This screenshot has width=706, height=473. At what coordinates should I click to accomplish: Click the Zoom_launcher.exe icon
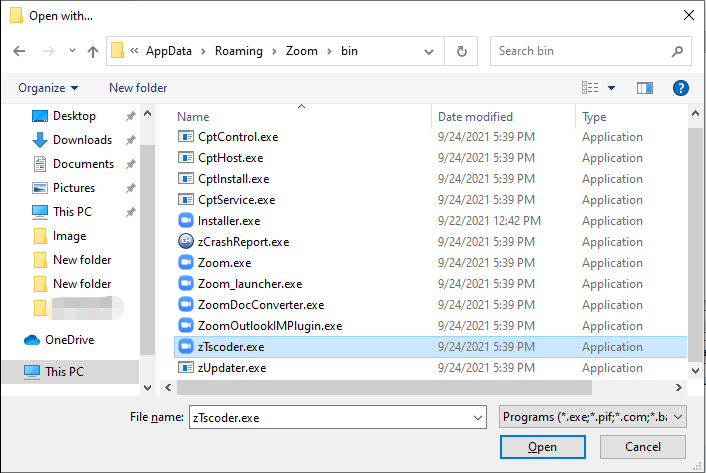186,284
